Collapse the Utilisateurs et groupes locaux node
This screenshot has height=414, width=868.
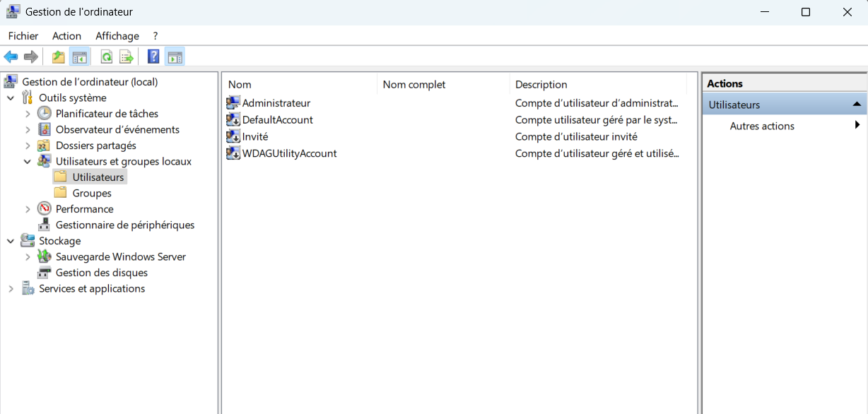[x=28, y=162]
